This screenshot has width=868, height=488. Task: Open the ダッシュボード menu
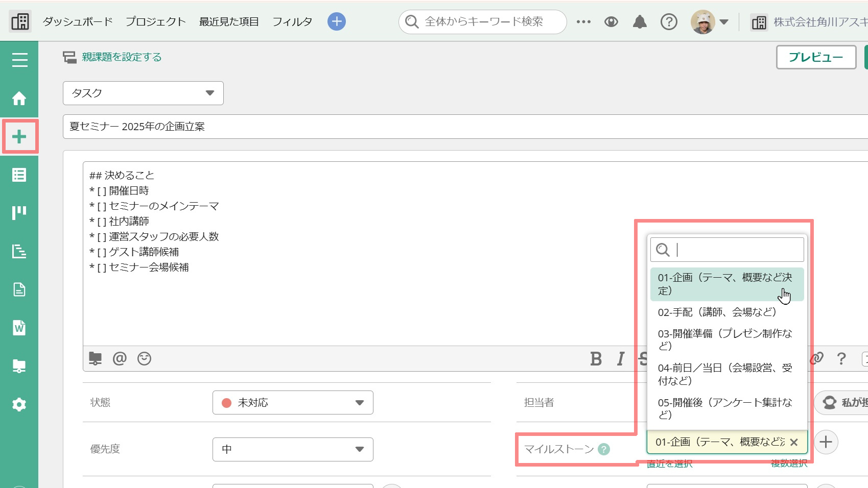point(78,22)
